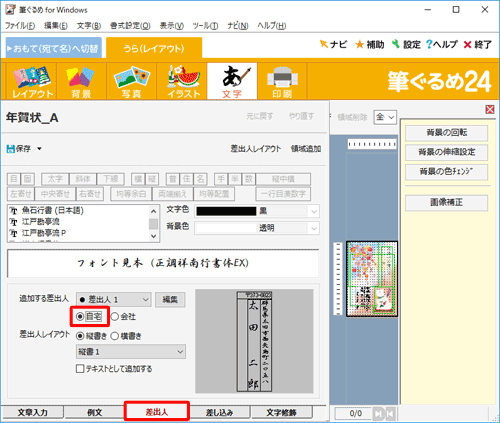Click 左寄せ align left button
Image resolution: width=500 pixels, height=423 pixels.
coord(21,194)
